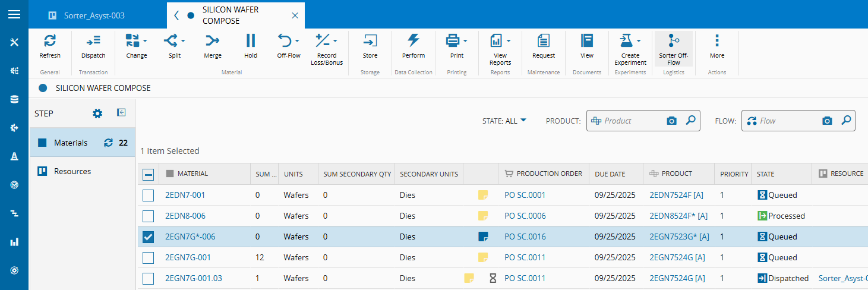This screenshot has height=290, width=868.
Task: Click Flow field camera scan icon
Action: (x=827, y=121)
